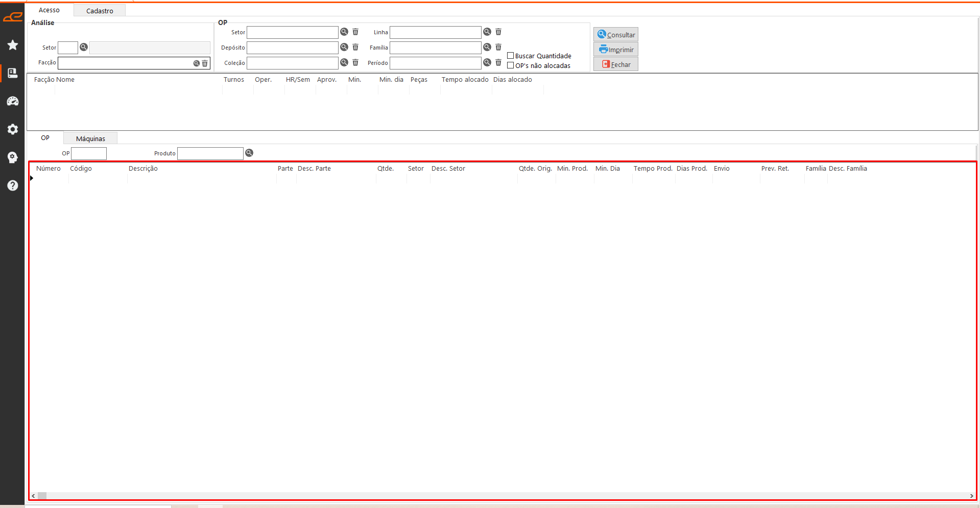Switch to the Cadastro tab

pos(100,11)
